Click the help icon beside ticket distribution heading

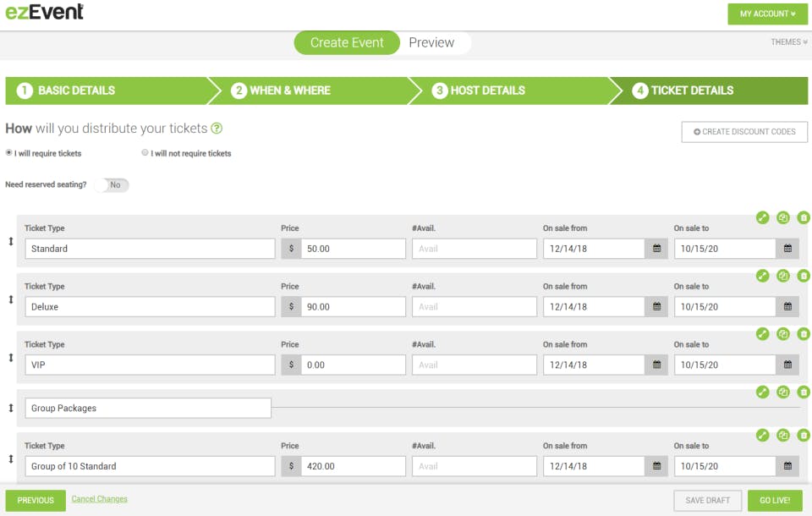click(217, 129)
